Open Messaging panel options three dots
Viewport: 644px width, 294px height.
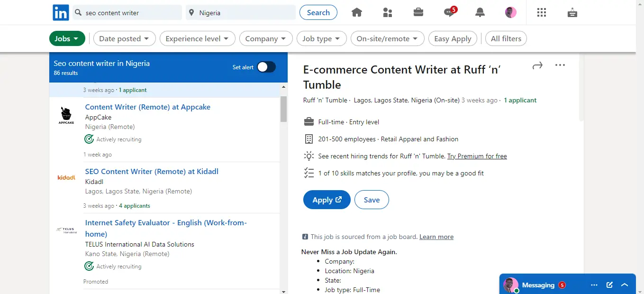(594, 285)
